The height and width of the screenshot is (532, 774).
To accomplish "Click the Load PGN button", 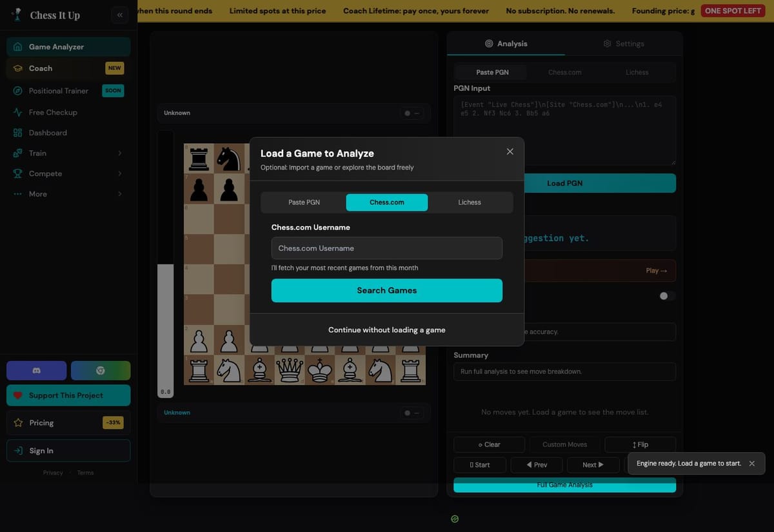I will pos(565,183).
